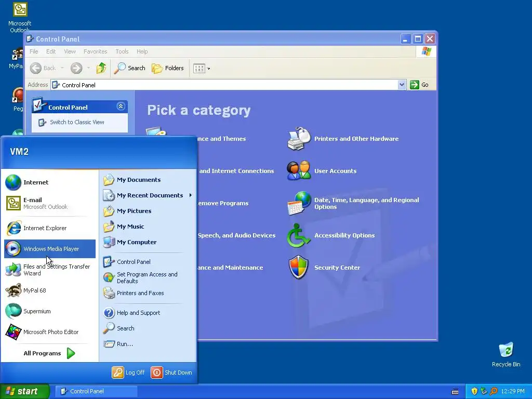Screen dimensions: 532x399
Task: Click the Accessibility Options wheelchair icon
Action: 299,235
